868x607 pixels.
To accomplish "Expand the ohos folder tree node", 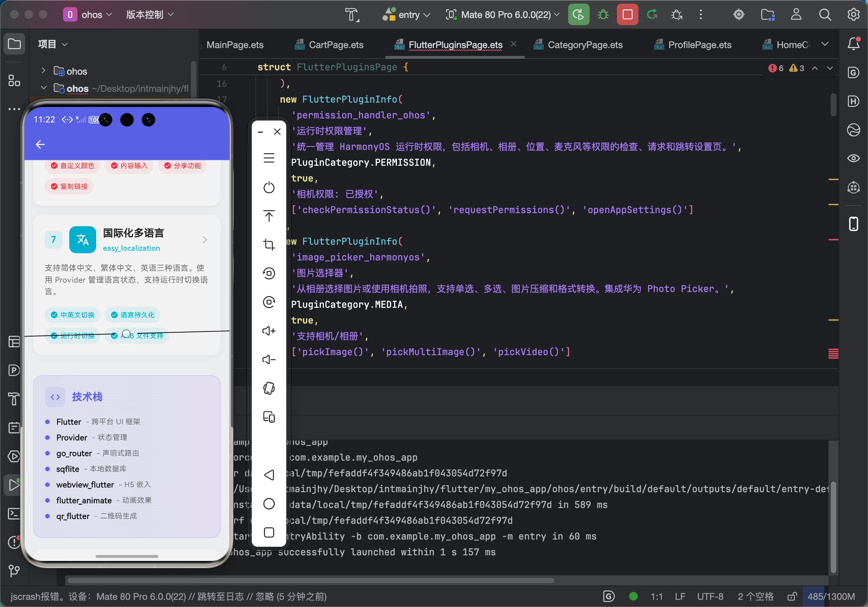I will click(43, 71).
